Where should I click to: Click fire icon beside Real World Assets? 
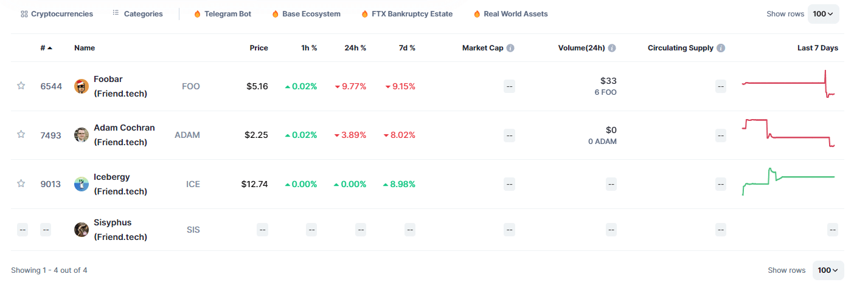click(x=476, y=14)
